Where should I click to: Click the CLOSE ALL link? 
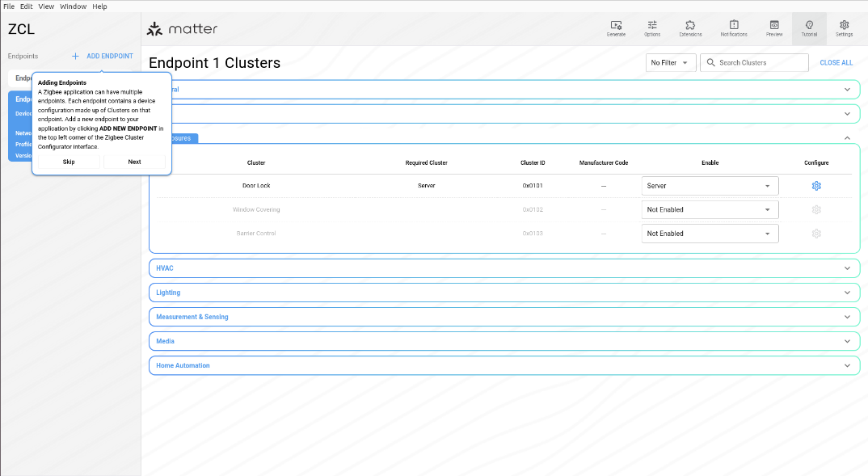click(x=836, y=62)
